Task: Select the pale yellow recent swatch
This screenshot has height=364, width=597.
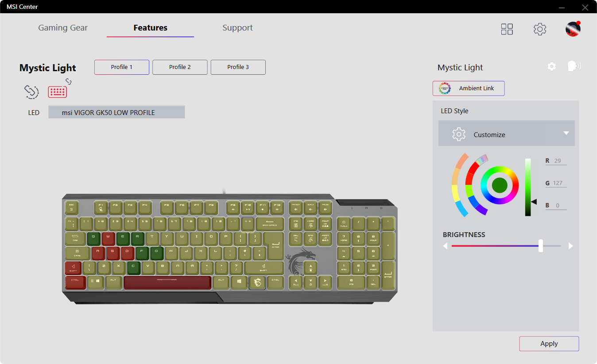Action: [x=455, y=193]
